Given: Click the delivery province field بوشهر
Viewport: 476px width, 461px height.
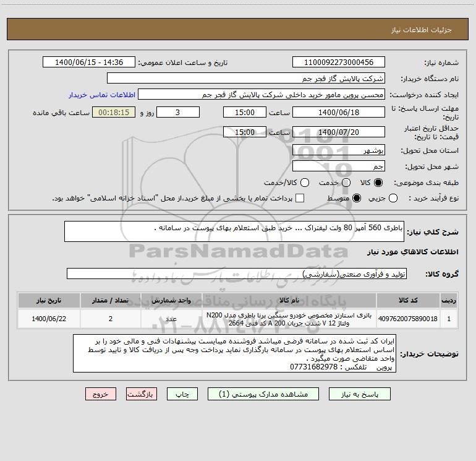Looking at the screenshot, I should click(339, 150).
